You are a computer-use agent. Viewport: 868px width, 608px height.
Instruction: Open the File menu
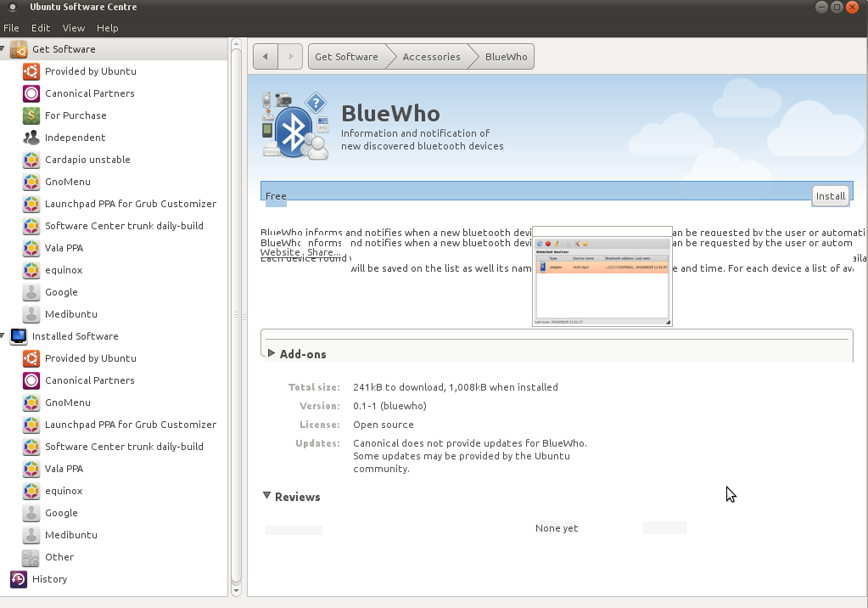pos(11,28)
